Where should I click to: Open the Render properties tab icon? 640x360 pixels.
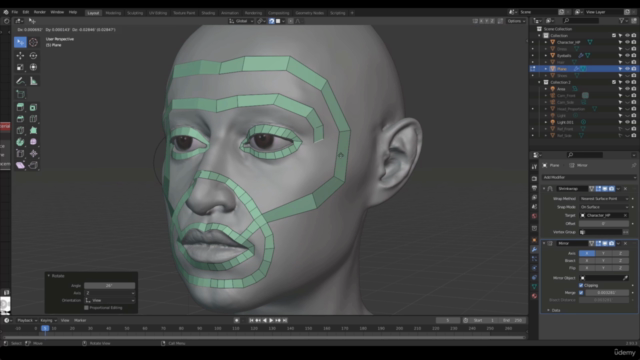click(x=534, y=178)
